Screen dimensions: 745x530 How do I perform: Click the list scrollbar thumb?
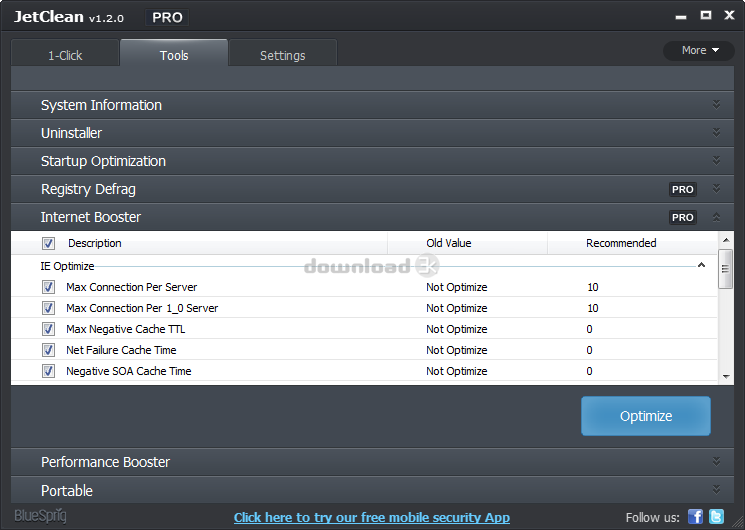[726, 269]
